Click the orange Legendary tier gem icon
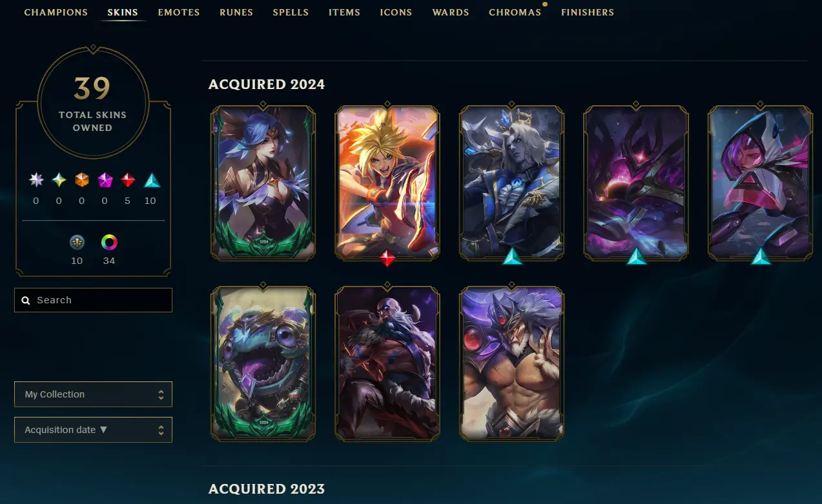The width and height of the screenshot is (822, 504). click(x=81, y=180)
